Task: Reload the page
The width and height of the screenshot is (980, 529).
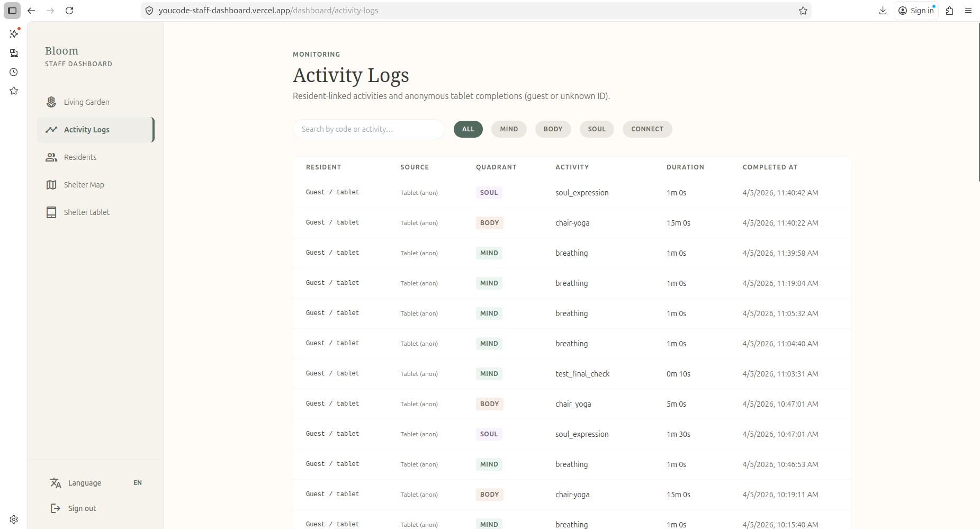Action: [x=69, y=11]
